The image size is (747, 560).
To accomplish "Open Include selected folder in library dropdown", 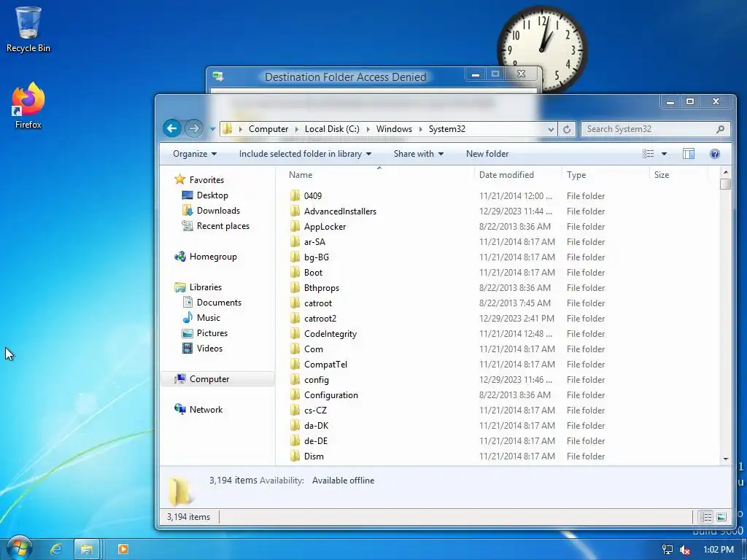I will pyautogui.click(x=306, y=154).
